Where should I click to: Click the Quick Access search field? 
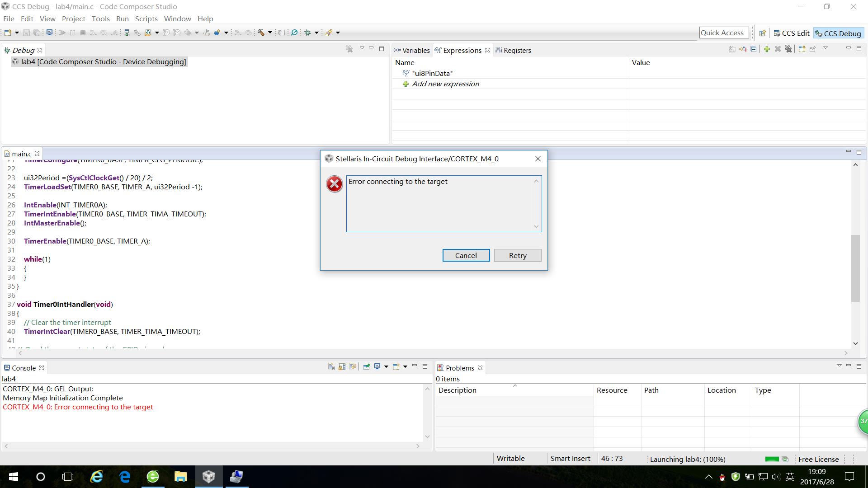click(723, 33)
